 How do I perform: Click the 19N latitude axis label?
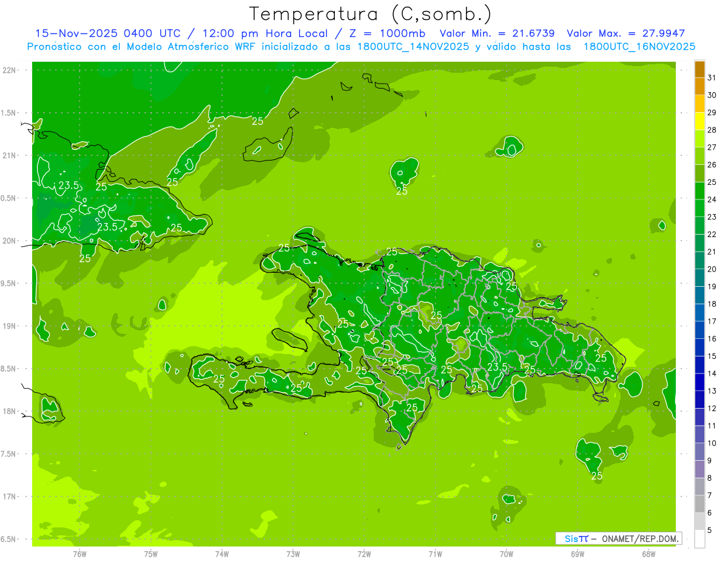click(x=8, y=326)
